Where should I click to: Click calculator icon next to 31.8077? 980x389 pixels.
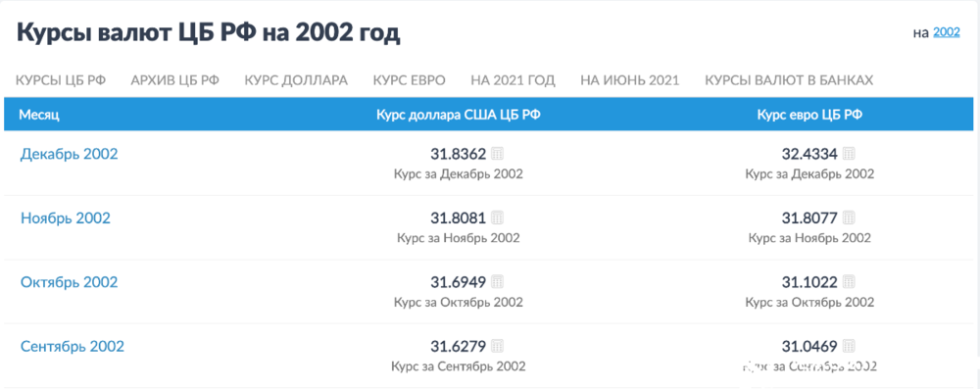coord(849,218)
